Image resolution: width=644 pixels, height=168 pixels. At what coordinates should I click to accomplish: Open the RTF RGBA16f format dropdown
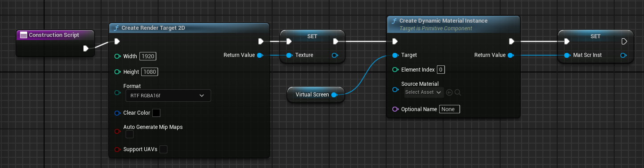[168, 96]
